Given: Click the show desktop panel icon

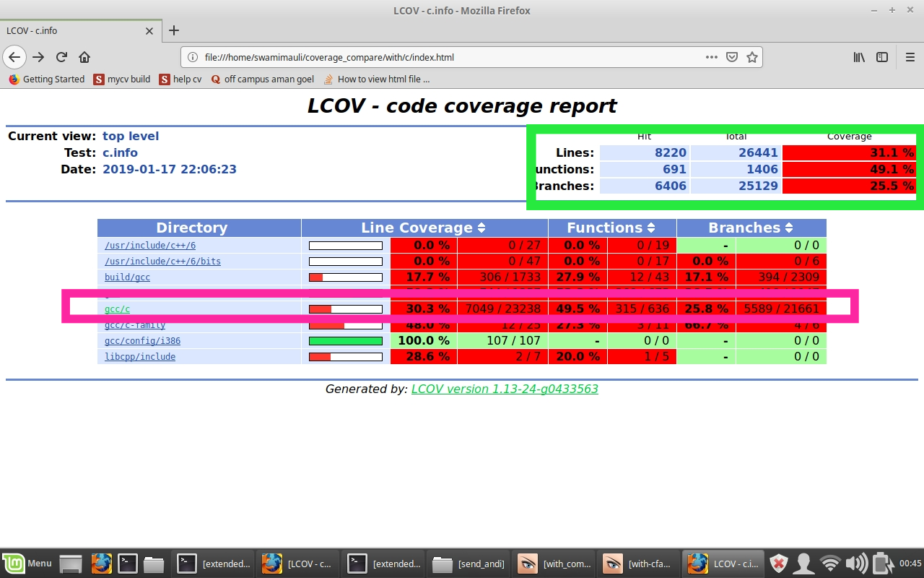Looking at the screenshot, I should pos(71,564).
